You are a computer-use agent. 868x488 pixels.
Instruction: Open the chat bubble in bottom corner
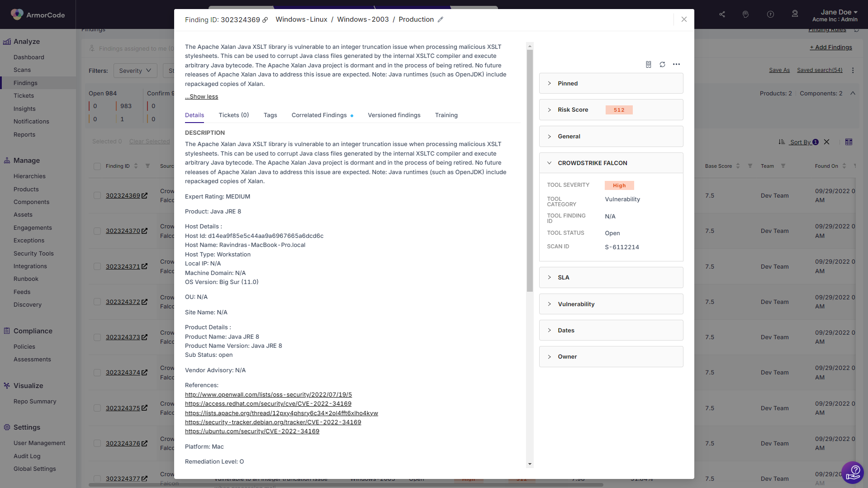[853, 472]
